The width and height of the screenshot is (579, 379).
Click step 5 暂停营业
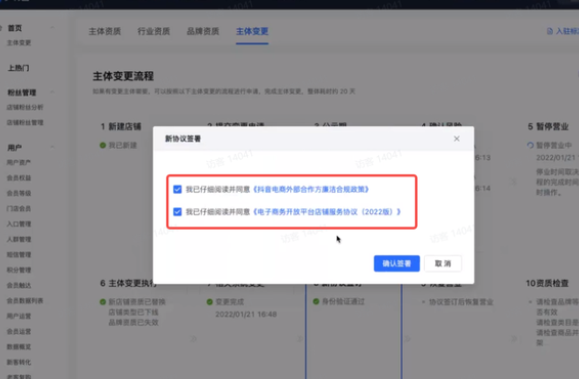pos(548,127)
